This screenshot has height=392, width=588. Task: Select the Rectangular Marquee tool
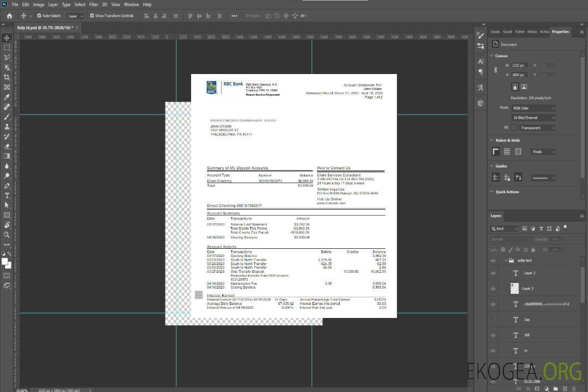(7, 48)
